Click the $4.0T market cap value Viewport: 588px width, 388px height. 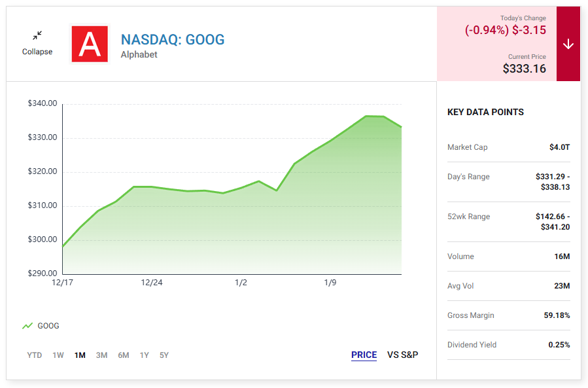point(559,147)
